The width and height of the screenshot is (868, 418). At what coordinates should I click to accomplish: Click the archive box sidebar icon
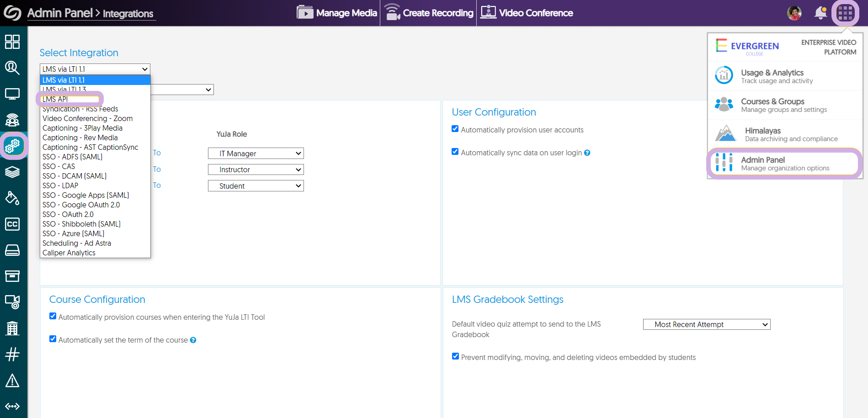[12, 276]
